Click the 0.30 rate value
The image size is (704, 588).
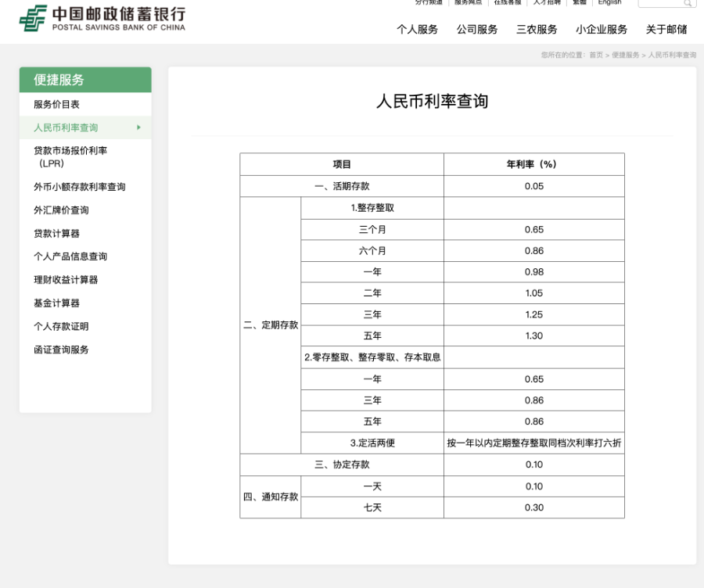pos(533,507)
